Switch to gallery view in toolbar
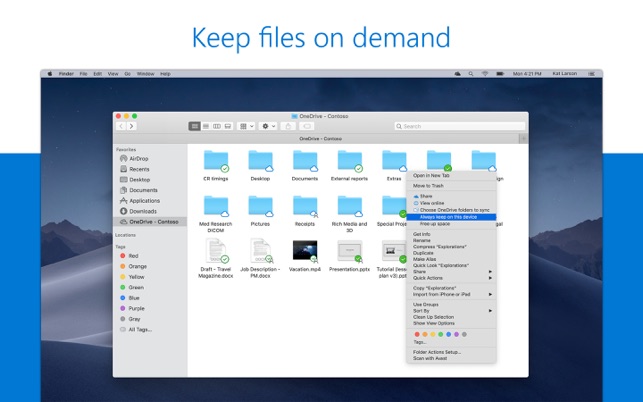This screenshot has width=643, height=402. coord(228,126)
